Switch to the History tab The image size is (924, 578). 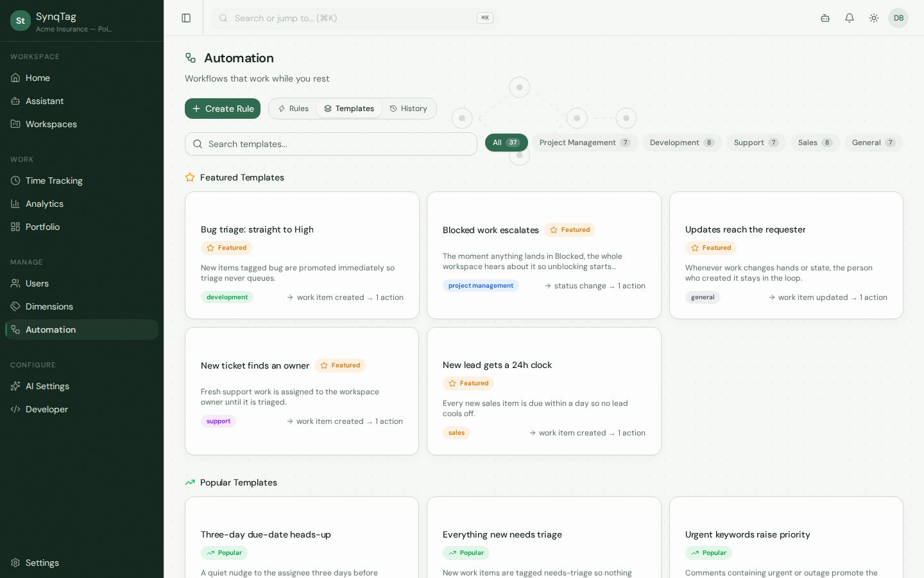pyautogui.click(x=408, y=109)
